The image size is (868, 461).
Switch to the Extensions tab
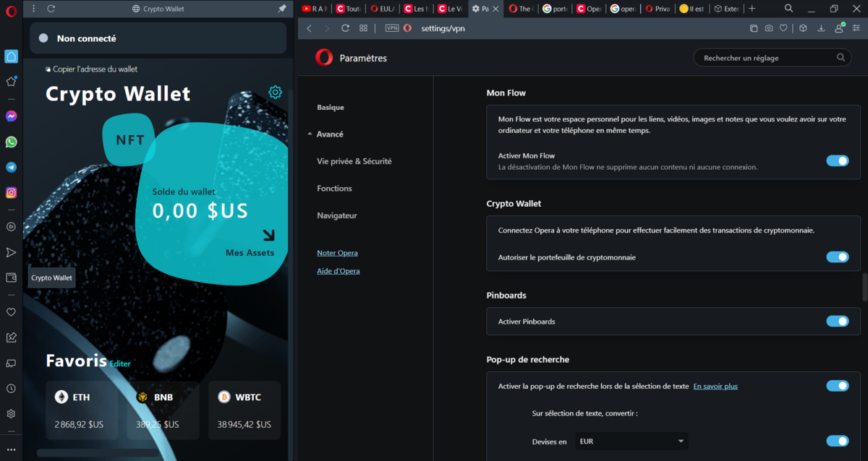(x=726, y=9)
